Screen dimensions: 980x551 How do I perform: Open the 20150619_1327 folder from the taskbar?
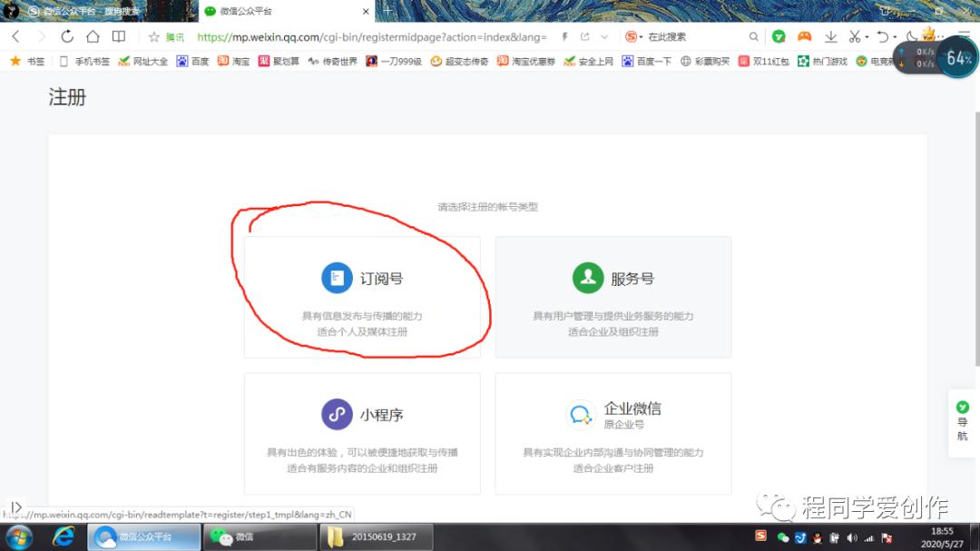(x=376, y=536)
